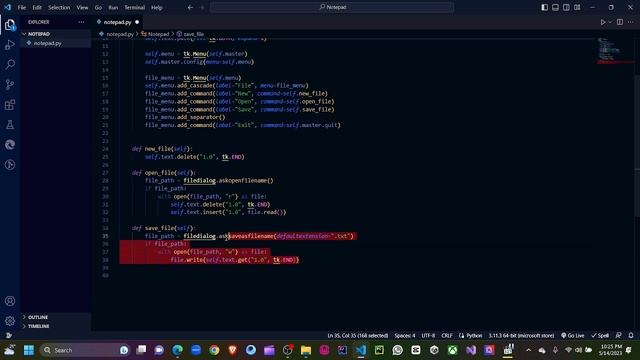Toggle primary side bar layout button
The image size is (640, 360).
click(x=544, y=7)
